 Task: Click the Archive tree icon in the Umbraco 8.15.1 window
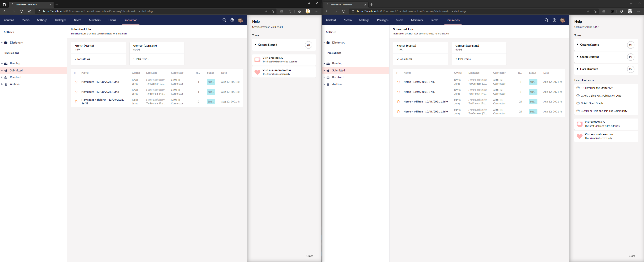point(328,84)
